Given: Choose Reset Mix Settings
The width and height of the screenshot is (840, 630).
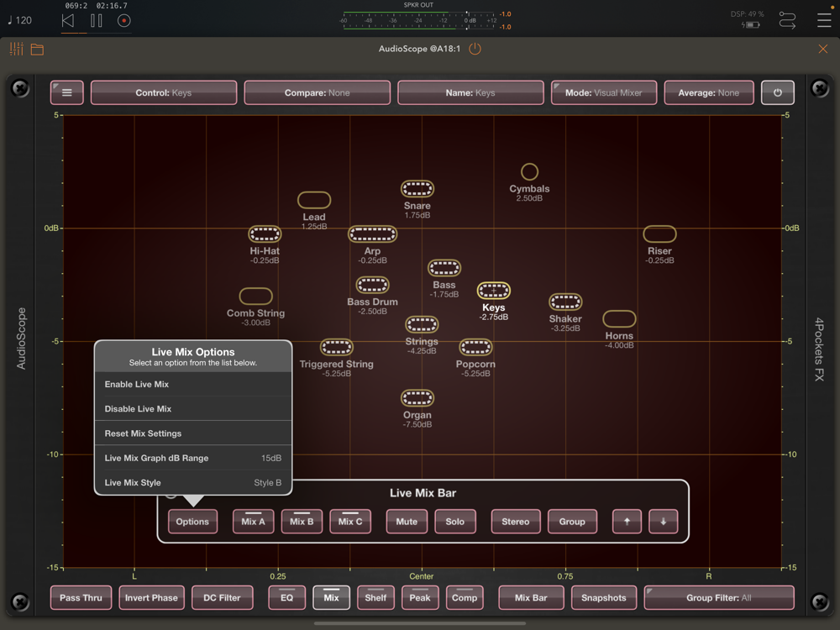Looking at the screenshot, I should tap(193, 433).
